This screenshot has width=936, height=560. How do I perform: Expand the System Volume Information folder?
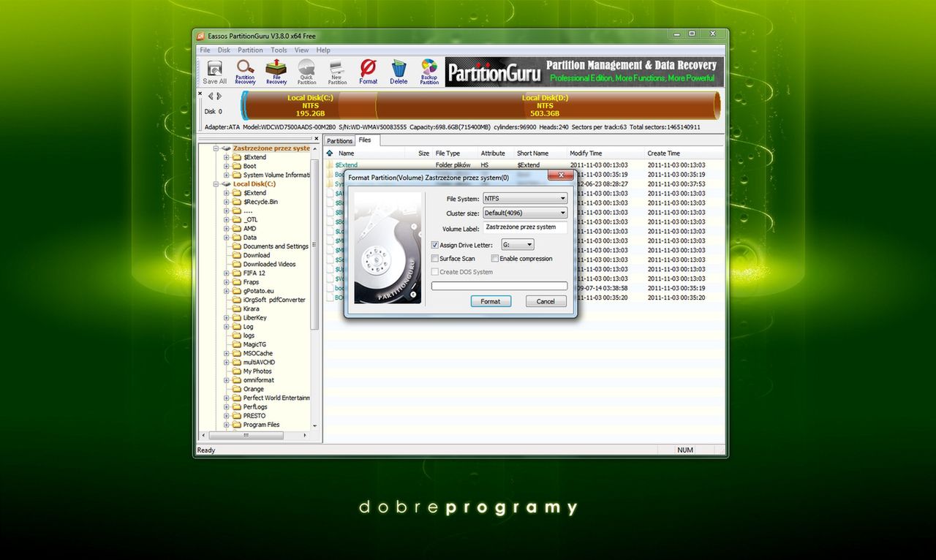pos(227,175)
